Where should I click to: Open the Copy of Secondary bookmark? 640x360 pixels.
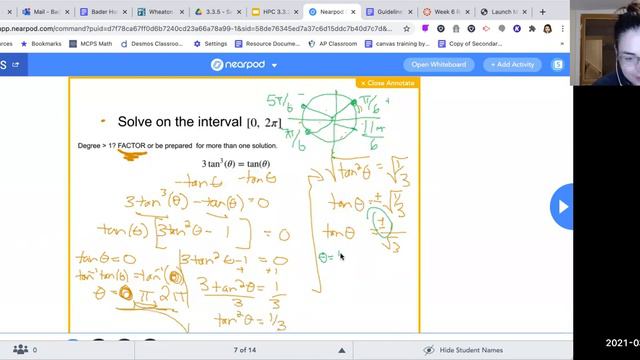[x=470, y=44]
